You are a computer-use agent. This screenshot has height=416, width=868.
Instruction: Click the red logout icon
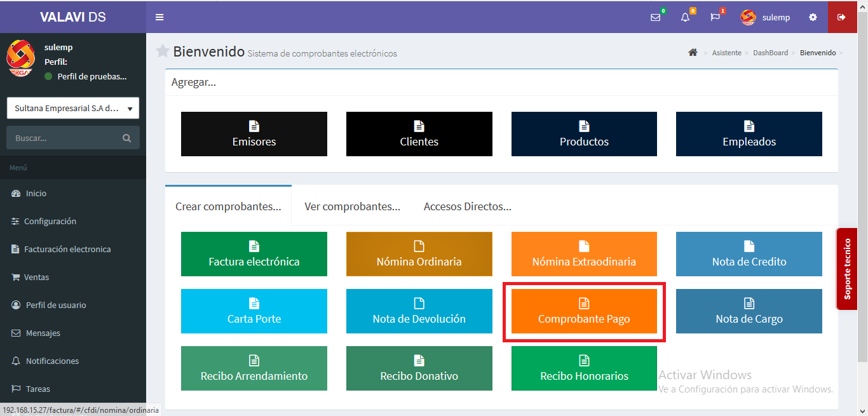(x=842, y=17)
